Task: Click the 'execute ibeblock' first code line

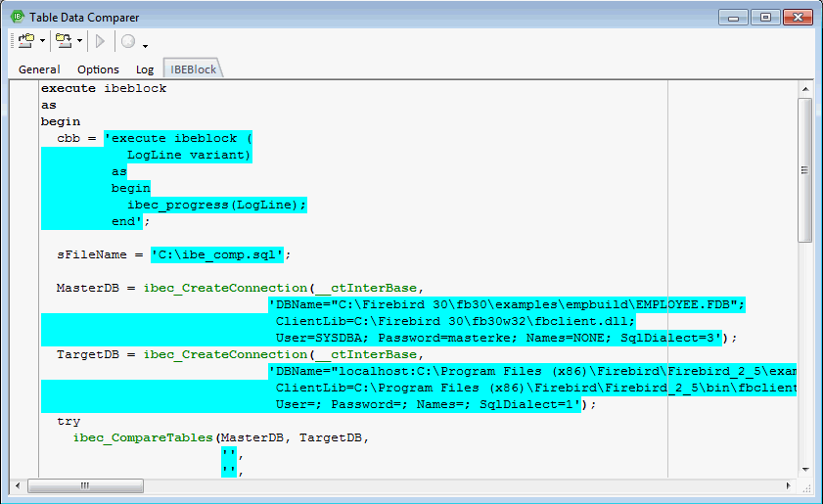Action: pyautogui.click(x=104, y=88)
